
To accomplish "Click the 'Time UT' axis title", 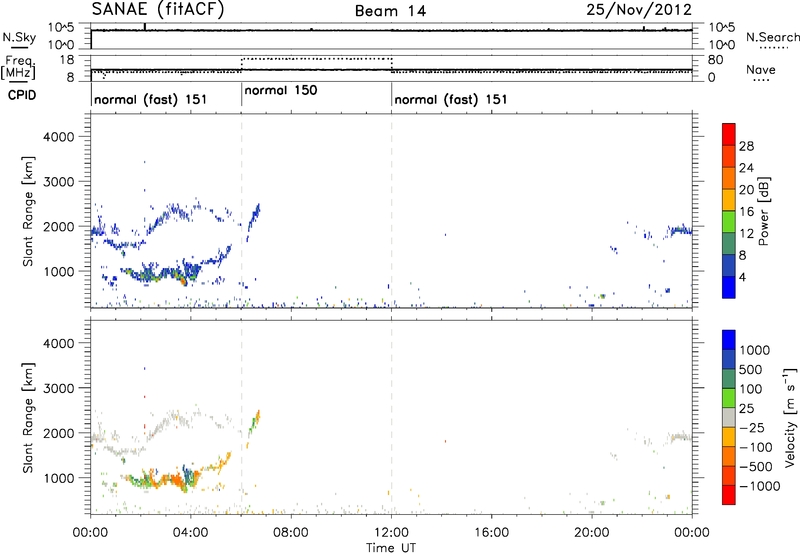I will click(x=391, y=548).
